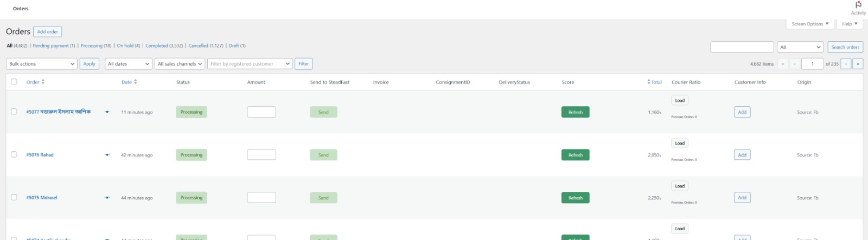The image size is (868, 240).
Task: Preview order #5077 with eye icon
Action: (107, 112)
